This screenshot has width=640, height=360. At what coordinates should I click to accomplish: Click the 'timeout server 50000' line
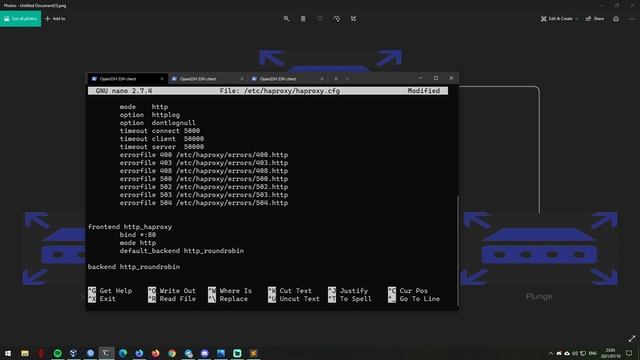[x=162, y=147]
